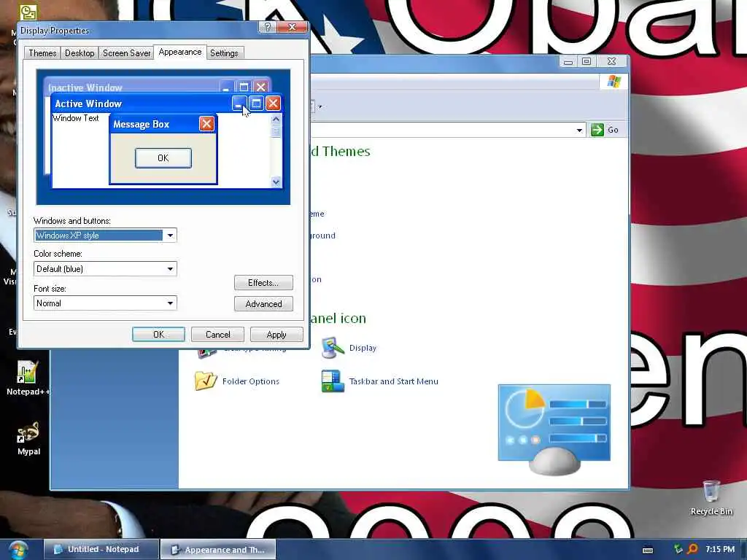Click the keyboard tray icon
Screen dimensions: 747x560
point(648,550)
